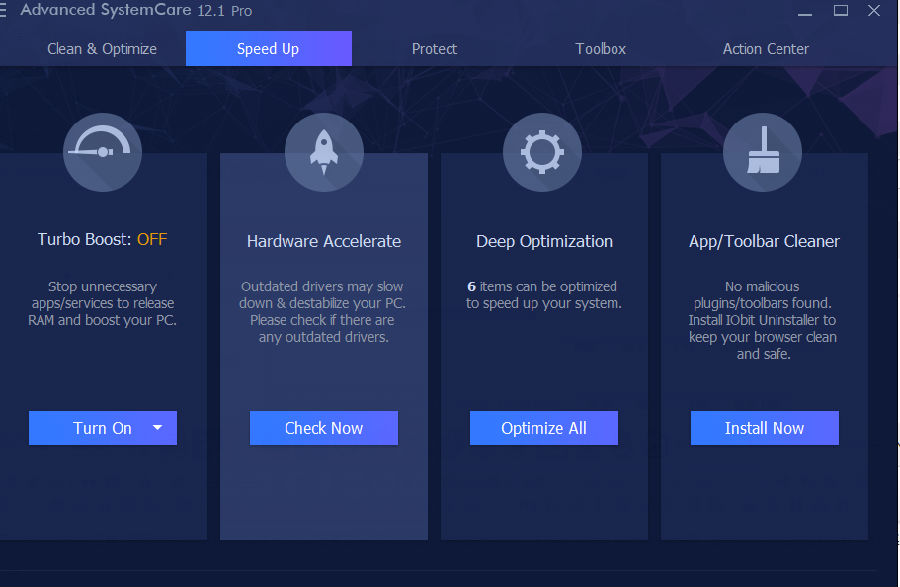Switch to the Clean & Optimize tab

click(x=101, y=48)
